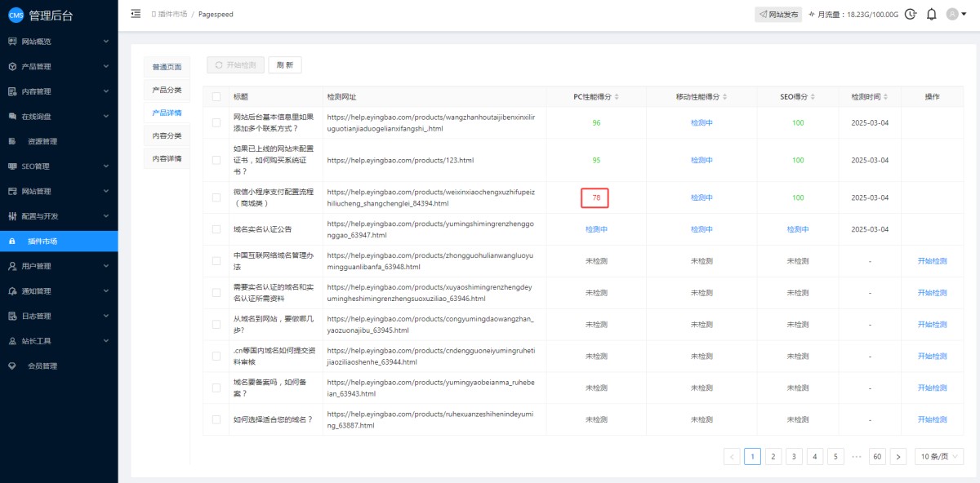Click the 刷新 button

click(x=285, y=64)
